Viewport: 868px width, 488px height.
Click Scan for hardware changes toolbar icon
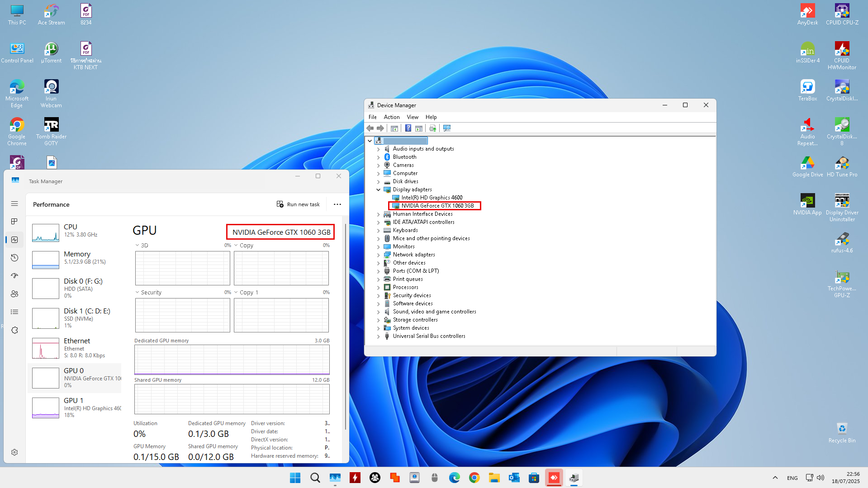[447, 128]
